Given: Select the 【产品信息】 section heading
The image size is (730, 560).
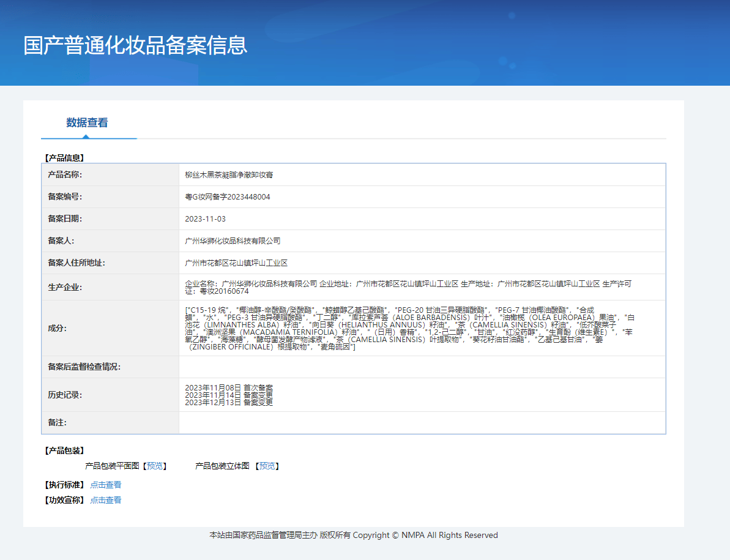Looking at the screenshot, I should pyautogui.click(x=64, y=158).
